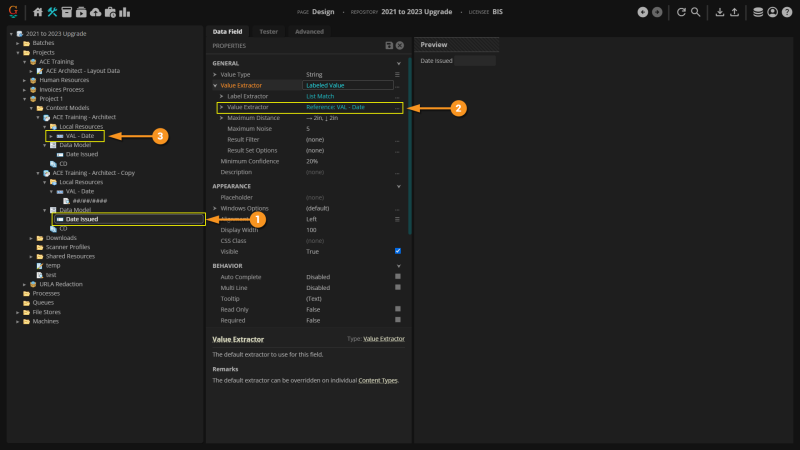Click the Grooper G logo

point(13,11)
